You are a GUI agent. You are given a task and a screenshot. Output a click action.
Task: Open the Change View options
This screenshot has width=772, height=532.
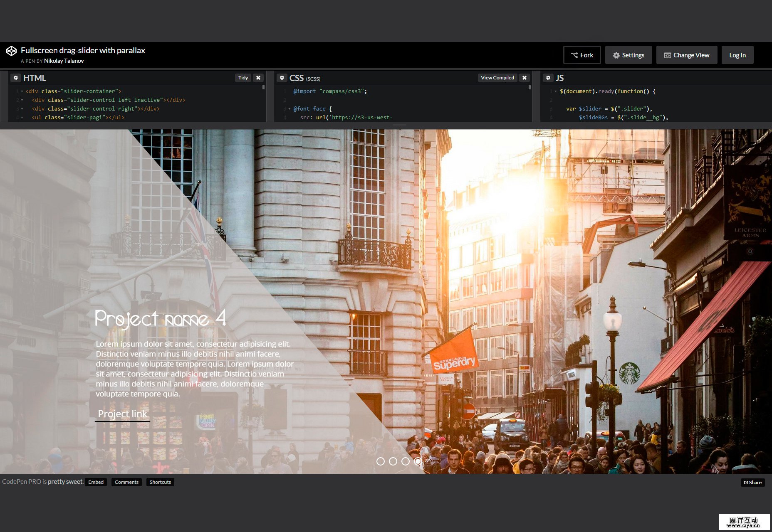click(686, 54)
